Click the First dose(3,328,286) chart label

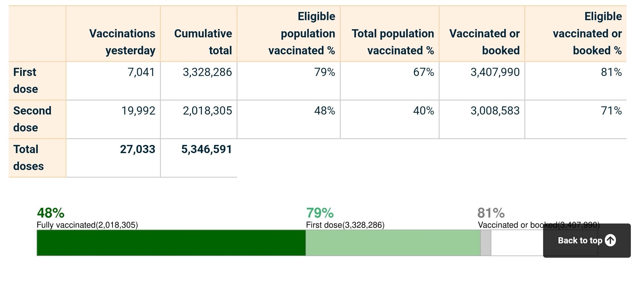coord(345,225)
